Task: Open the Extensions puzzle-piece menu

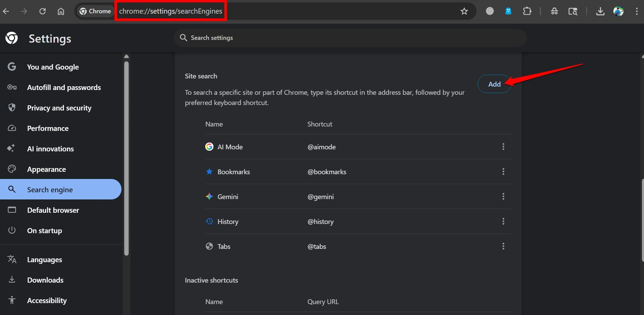Action: point(527,11)
